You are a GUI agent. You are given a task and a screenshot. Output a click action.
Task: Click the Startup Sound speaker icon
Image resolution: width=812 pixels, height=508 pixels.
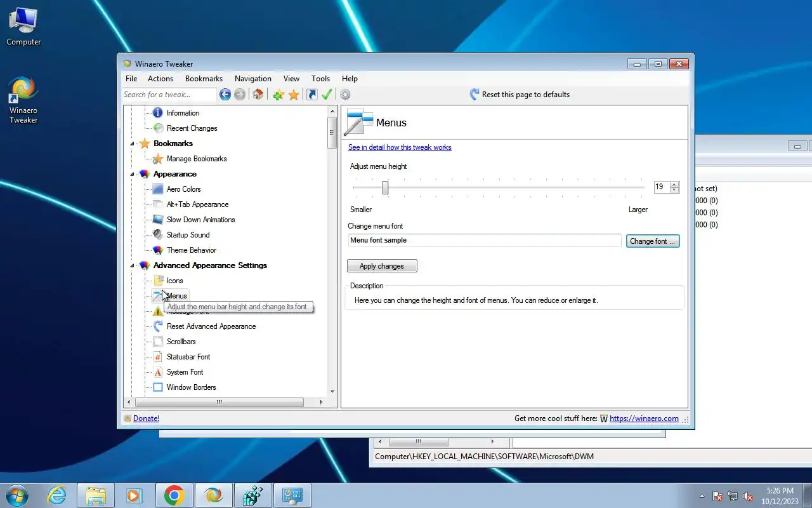[x=158, y=235]
